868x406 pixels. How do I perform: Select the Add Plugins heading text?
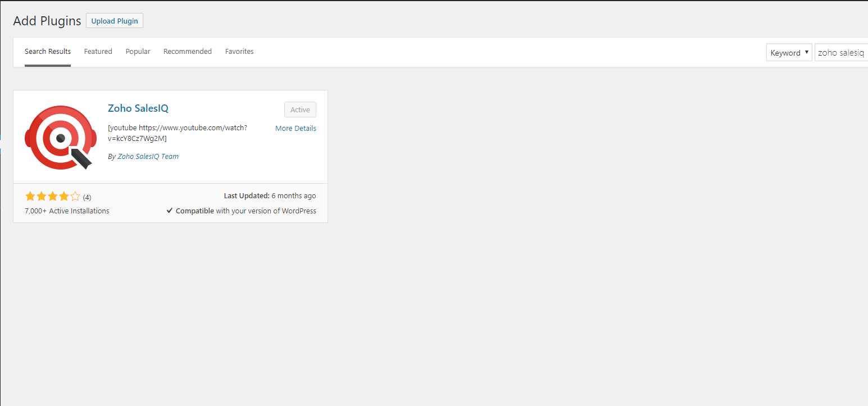47,21
